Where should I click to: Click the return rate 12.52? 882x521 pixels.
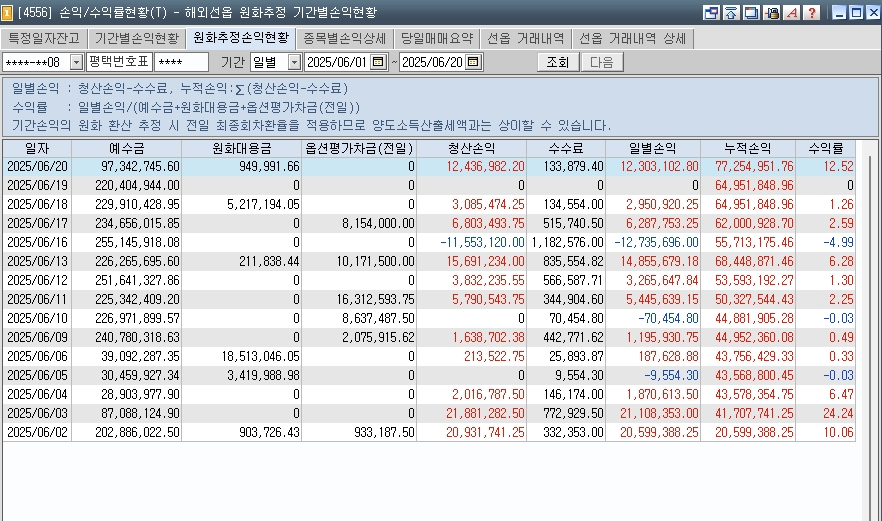838,167
